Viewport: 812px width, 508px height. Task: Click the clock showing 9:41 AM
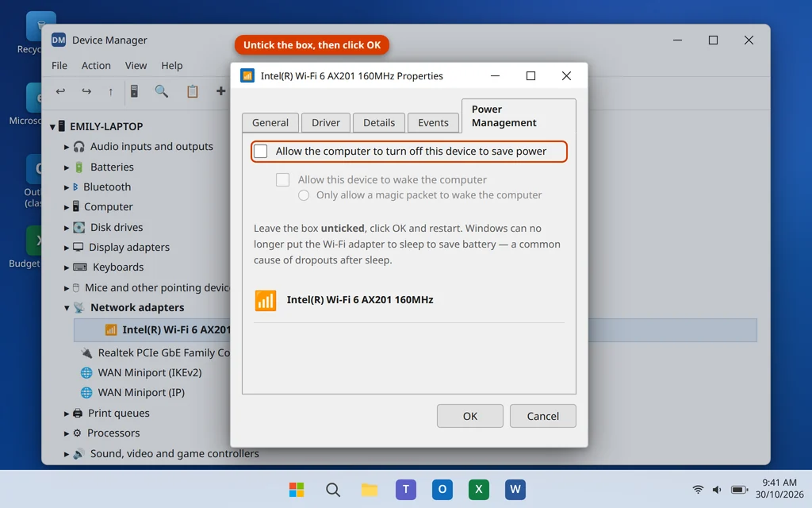779,483
